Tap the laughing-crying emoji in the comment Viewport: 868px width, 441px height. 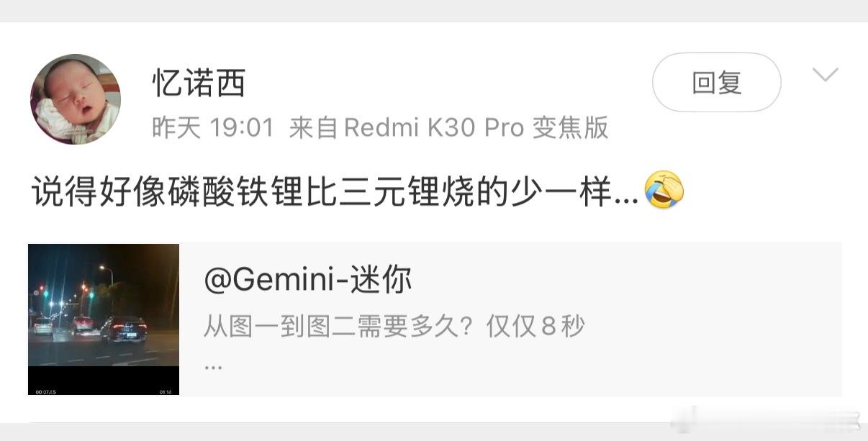[664, 191]
